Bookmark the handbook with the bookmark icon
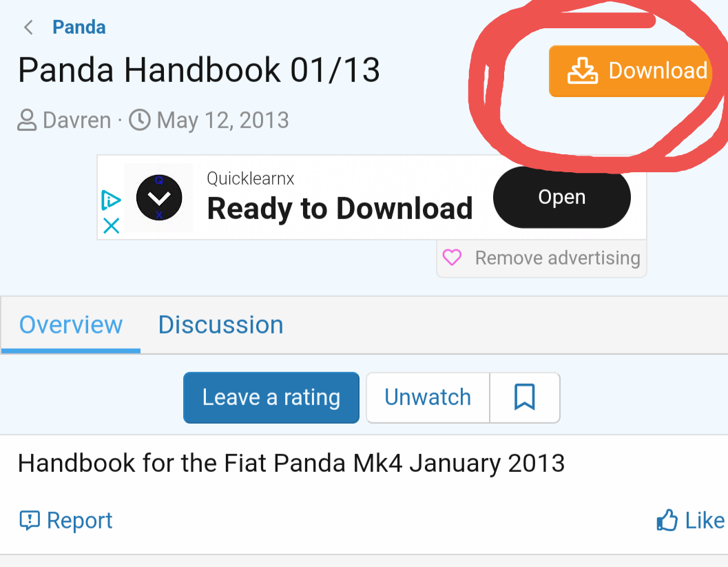 tap(525, 398)
